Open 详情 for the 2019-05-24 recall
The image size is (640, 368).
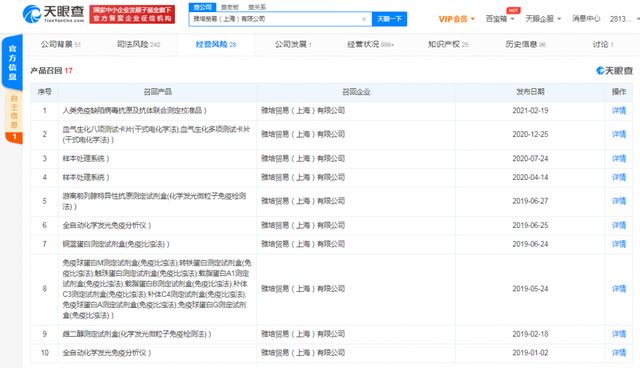click(619, 289)
